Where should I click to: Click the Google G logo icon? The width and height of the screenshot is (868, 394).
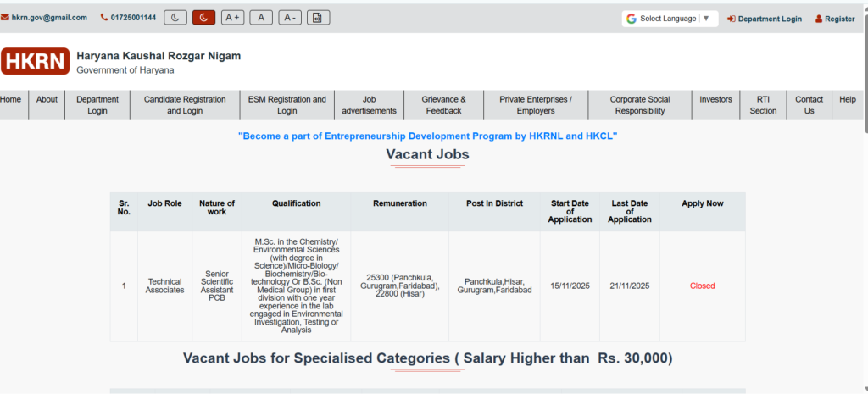[631, 19]
